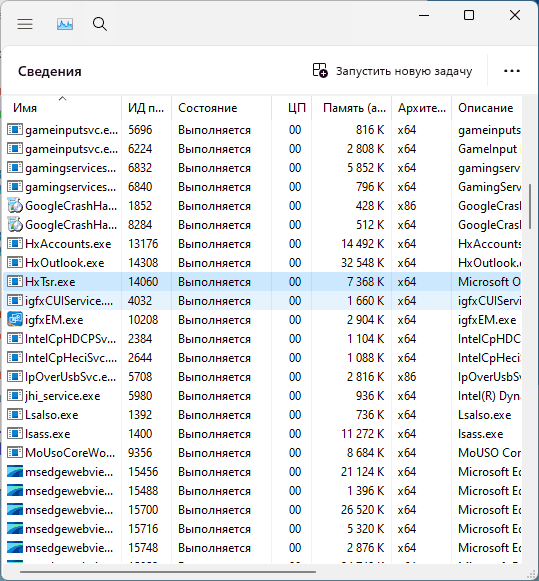Click the jhi_service.exe process icon
Image resolution: width=539 pixels, height=581 pixels.
[x=15, y=395]
